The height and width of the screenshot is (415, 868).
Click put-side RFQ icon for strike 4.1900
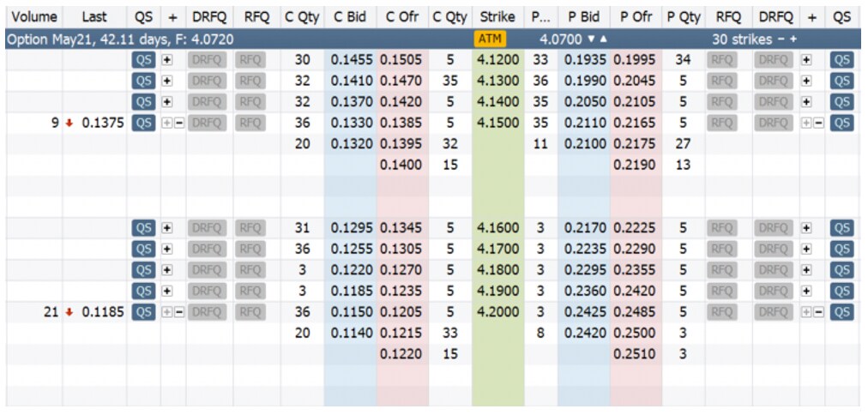tap(722, 292)
